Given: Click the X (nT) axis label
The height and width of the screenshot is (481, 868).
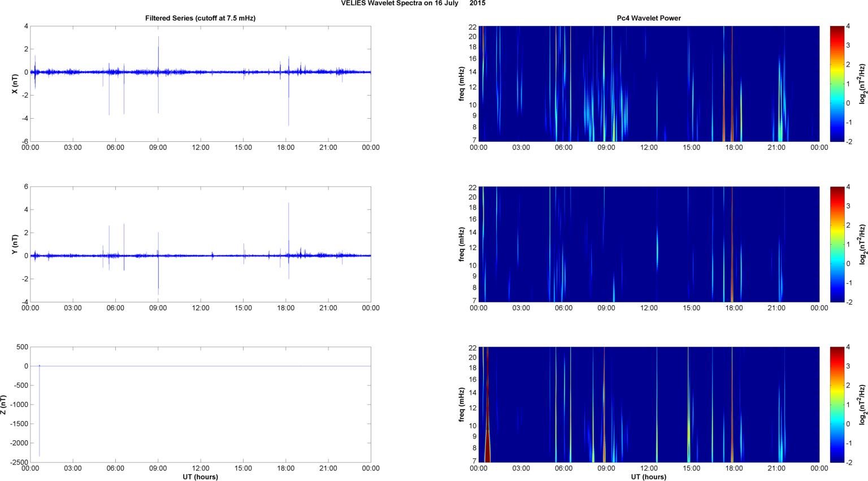Looking at the screenshot, I should point(15,84).
